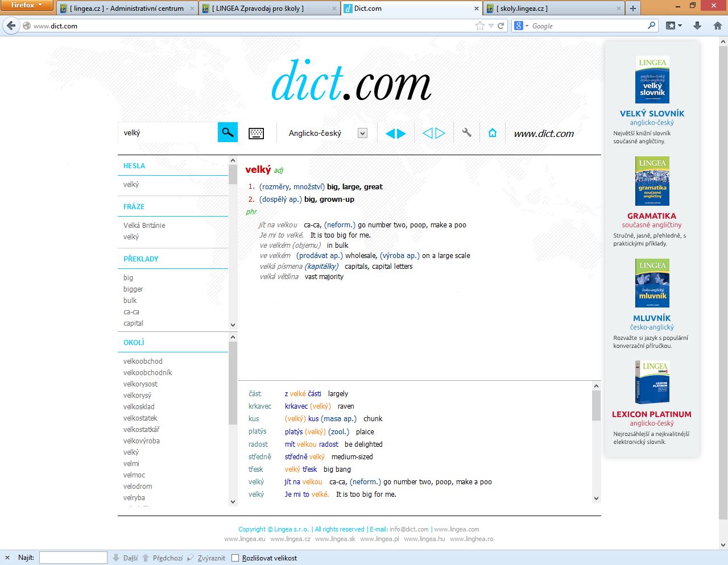Click the browser back arrow button

point(11,26)
